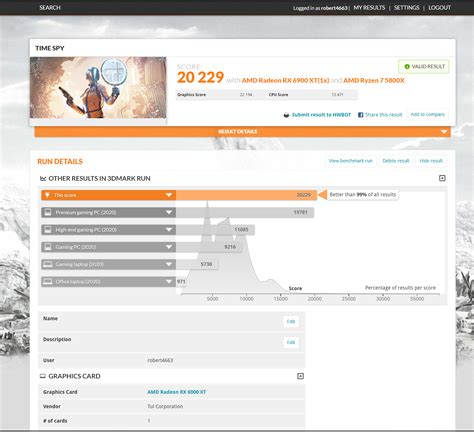Click the monitor icon next to Graphics Card heading
The image size is (474, 432).
[x=43, y=376]
